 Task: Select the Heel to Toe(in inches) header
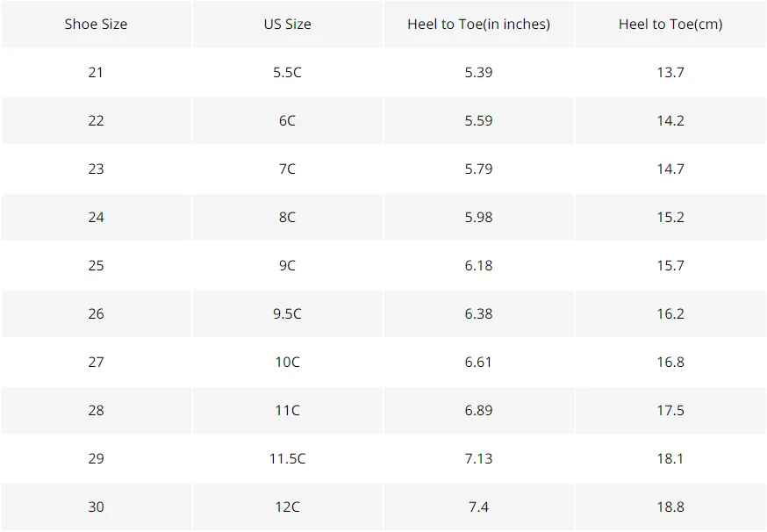point(478,24)
